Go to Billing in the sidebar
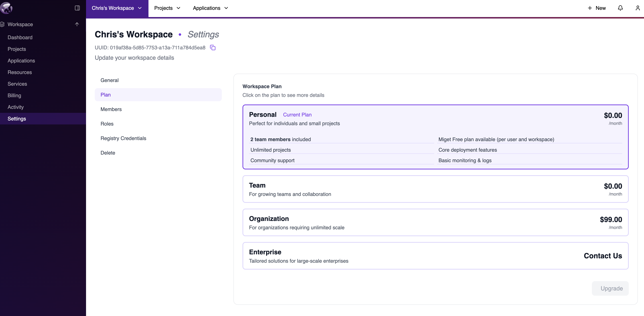This screenshot has width=644, height=316. pos(14,95)
